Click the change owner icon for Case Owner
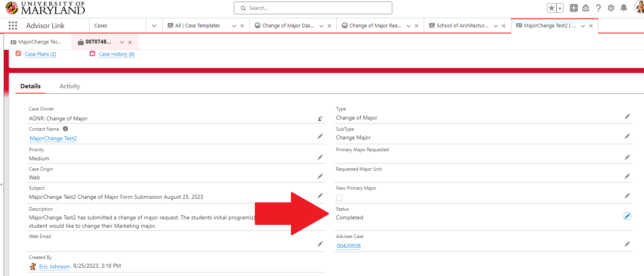The image size is (644, 276). pyautogui.click(x=320, y=118)
